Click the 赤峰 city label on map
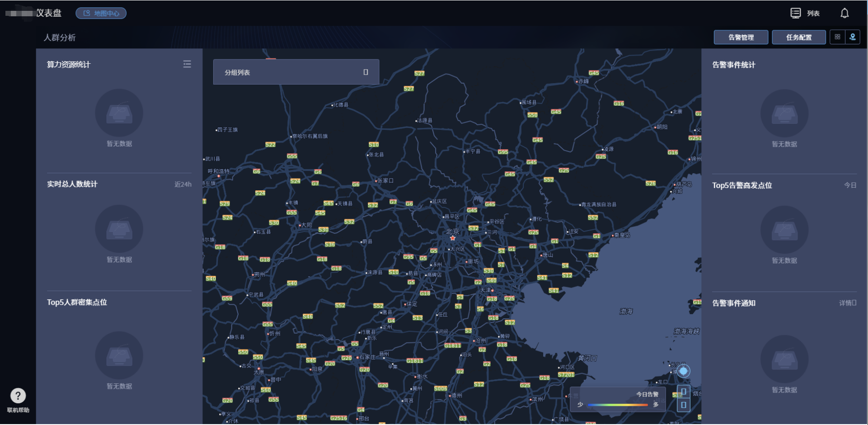This screenshot has width=868, height=425. [583, 81]
